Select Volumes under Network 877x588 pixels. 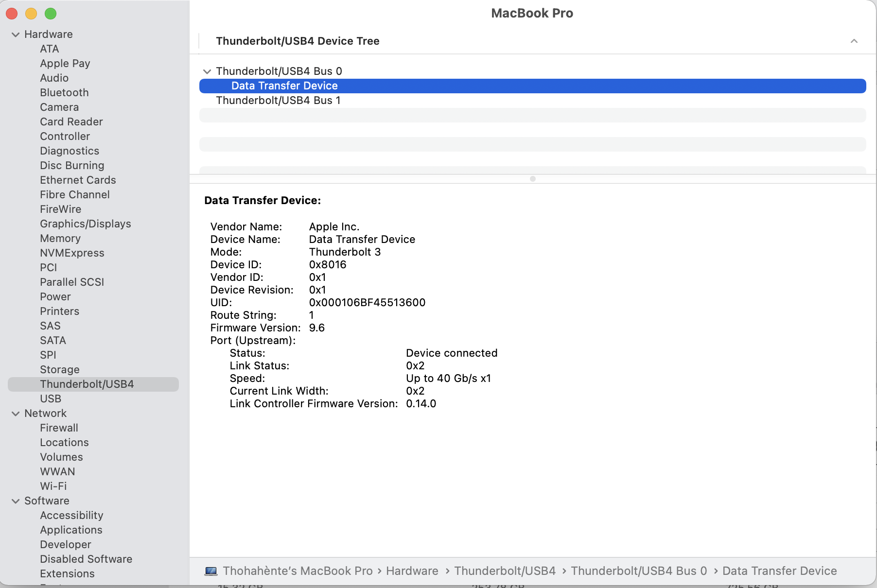point(62,457)
